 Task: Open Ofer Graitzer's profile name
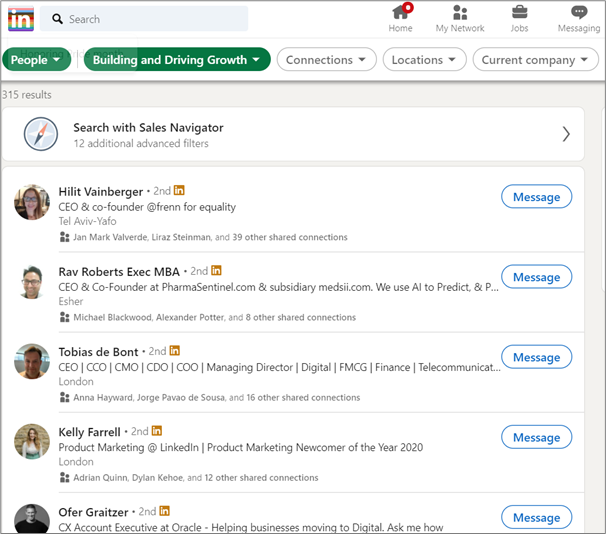coord(93,512)
